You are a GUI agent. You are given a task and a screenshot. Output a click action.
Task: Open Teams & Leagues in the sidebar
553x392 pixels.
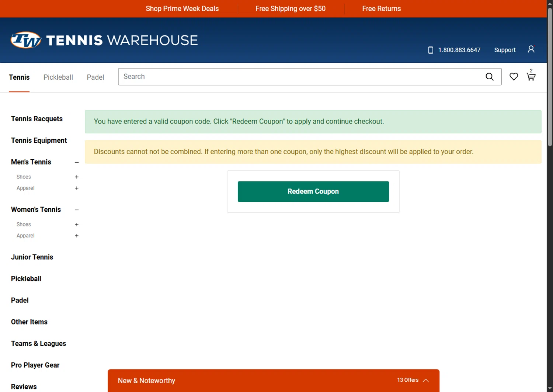pos(38,344)
